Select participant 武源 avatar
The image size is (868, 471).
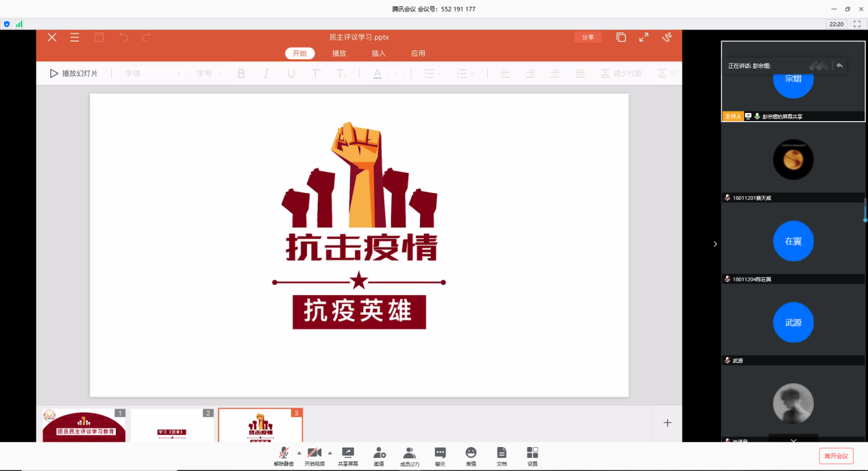793,322
